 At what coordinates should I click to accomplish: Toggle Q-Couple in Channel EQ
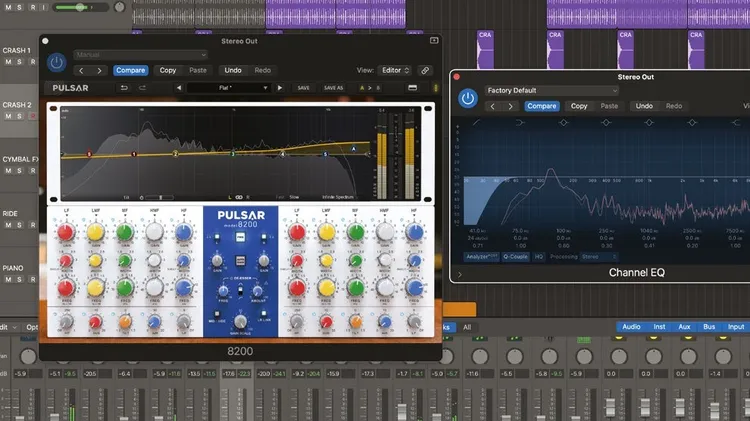[x=515, y=257]
